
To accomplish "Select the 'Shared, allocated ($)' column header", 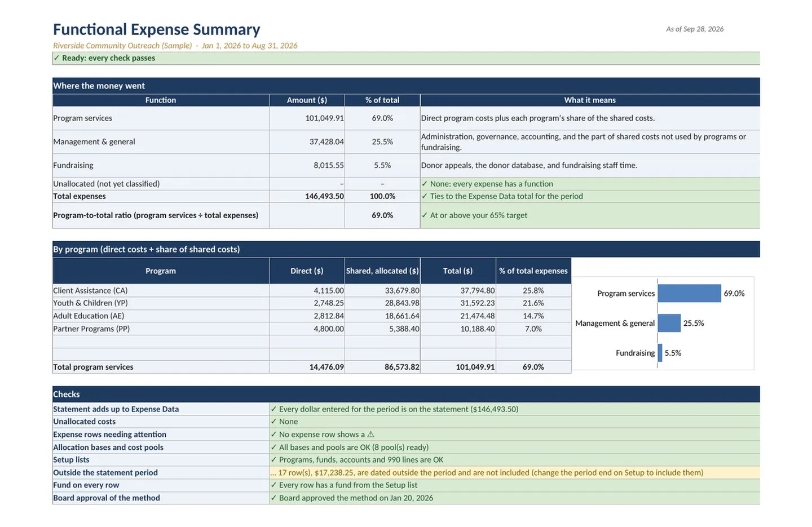I will (x=382, y=271).
